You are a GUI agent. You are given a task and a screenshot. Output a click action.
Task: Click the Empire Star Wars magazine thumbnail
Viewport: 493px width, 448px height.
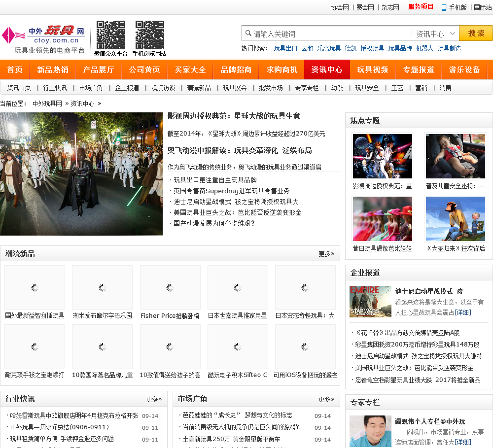tap(370, 302)
